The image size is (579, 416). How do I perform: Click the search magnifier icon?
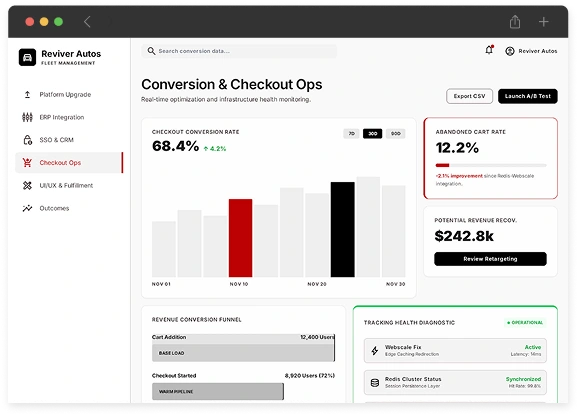151,51
